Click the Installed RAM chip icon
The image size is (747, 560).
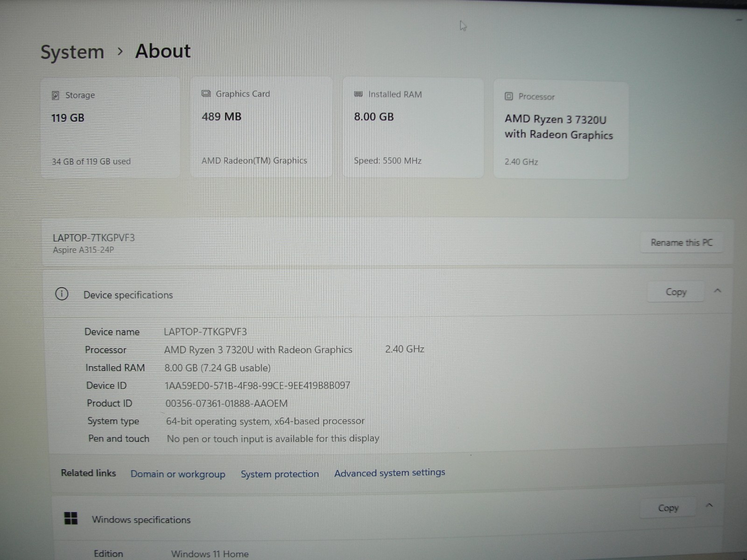358,94
